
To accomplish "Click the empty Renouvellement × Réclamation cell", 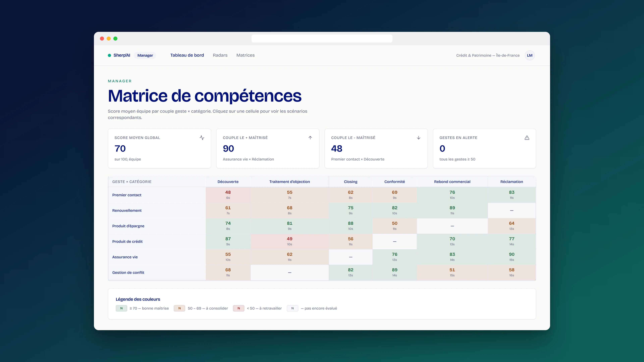I will point(512,210).
